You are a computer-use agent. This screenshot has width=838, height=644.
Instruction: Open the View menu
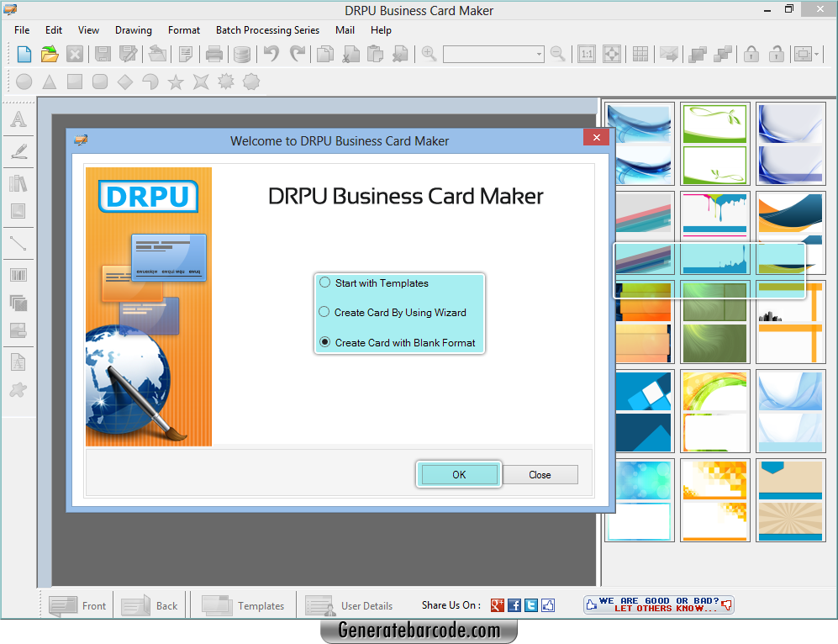88,30
